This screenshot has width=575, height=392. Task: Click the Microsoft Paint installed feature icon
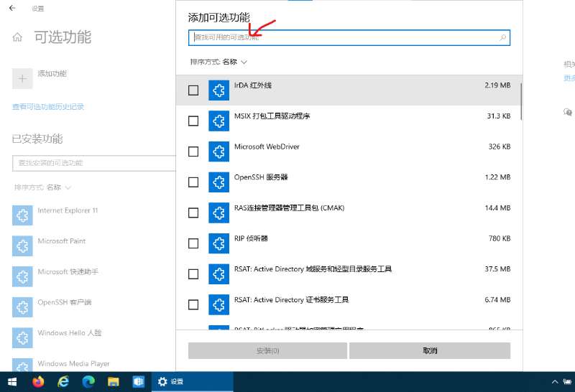(x=22, y=246)
